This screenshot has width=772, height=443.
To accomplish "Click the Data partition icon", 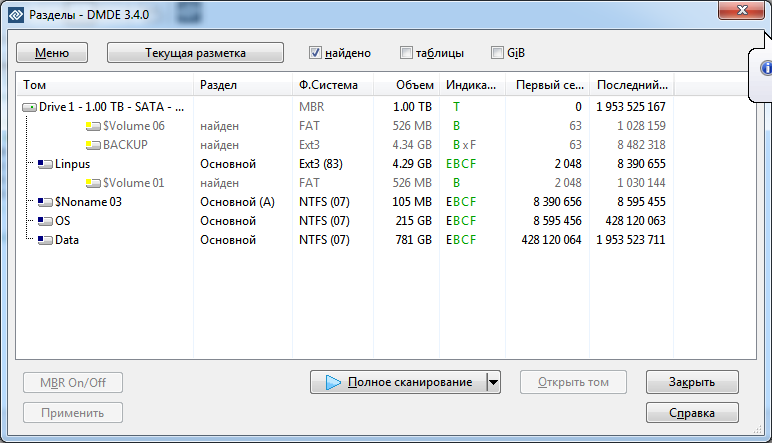I will [x=45, y=240].
